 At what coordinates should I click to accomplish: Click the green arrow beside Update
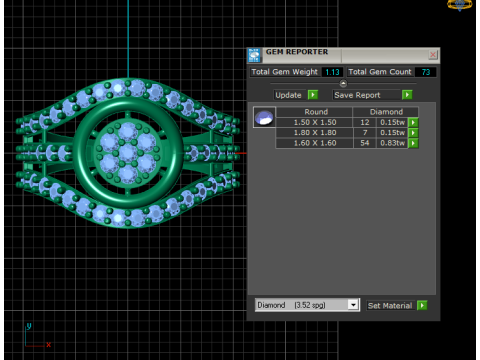pos(313,95)
